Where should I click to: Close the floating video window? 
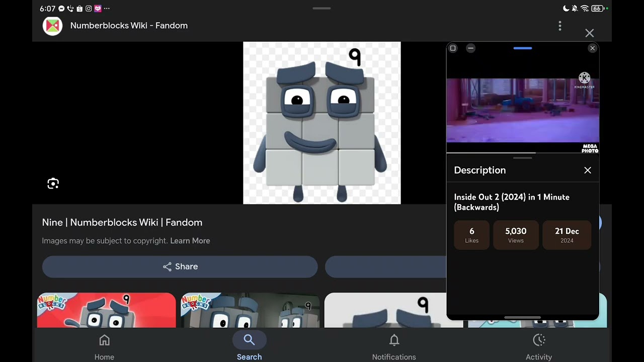click(592, 48)
